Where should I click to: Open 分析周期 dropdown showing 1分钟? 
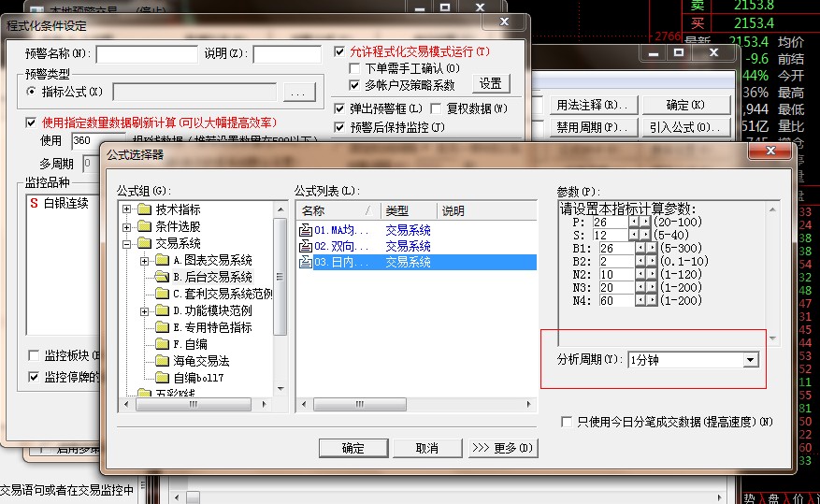point(751,360)
